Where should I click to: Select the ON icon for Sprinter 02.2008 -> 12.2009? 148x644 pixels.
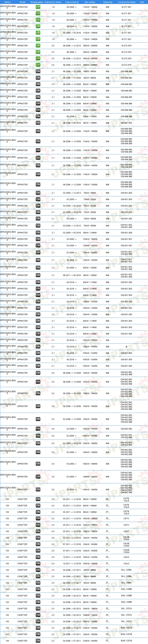38,419
